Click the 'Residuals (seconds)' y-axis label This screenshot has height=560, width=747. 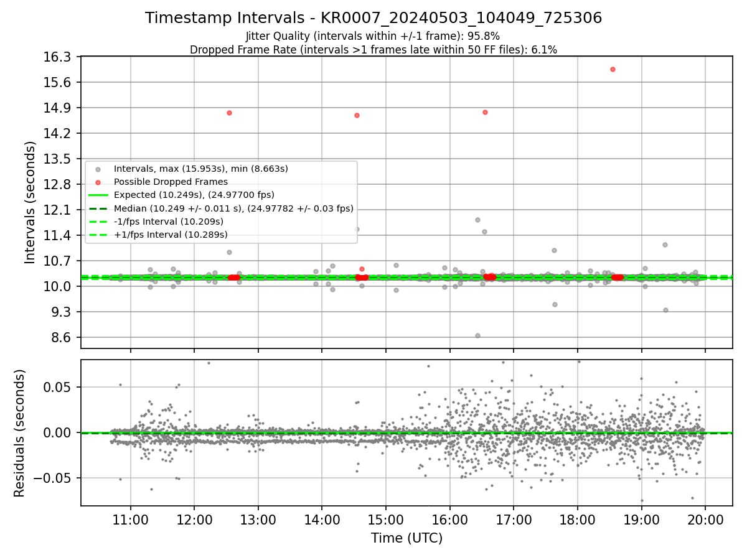point(19,433)
